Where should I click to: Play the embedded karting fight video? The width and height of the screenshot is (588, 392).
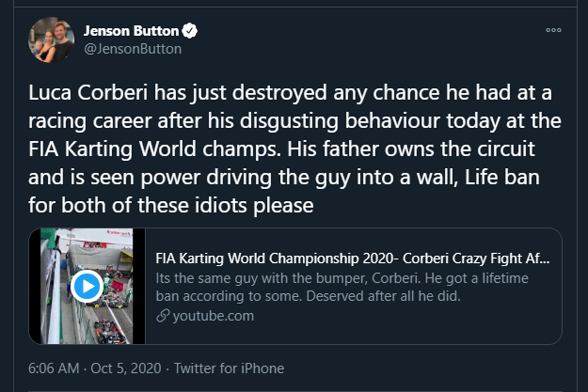point(87,286)
